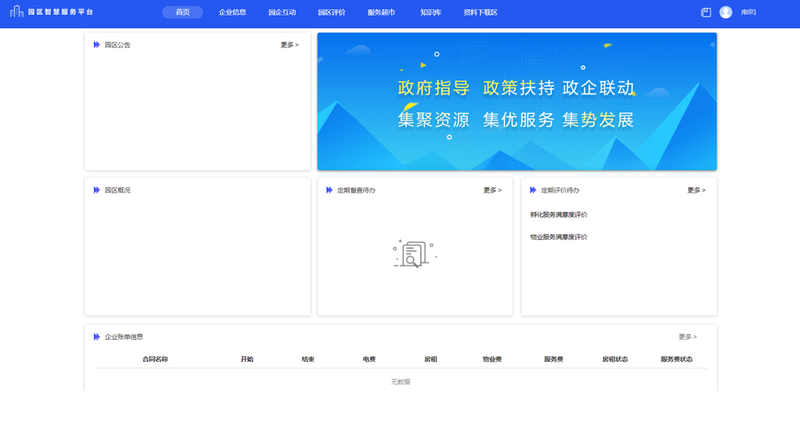Click the save/bookmark icon in header
This screenshot has height=432, width=800.
706,12
